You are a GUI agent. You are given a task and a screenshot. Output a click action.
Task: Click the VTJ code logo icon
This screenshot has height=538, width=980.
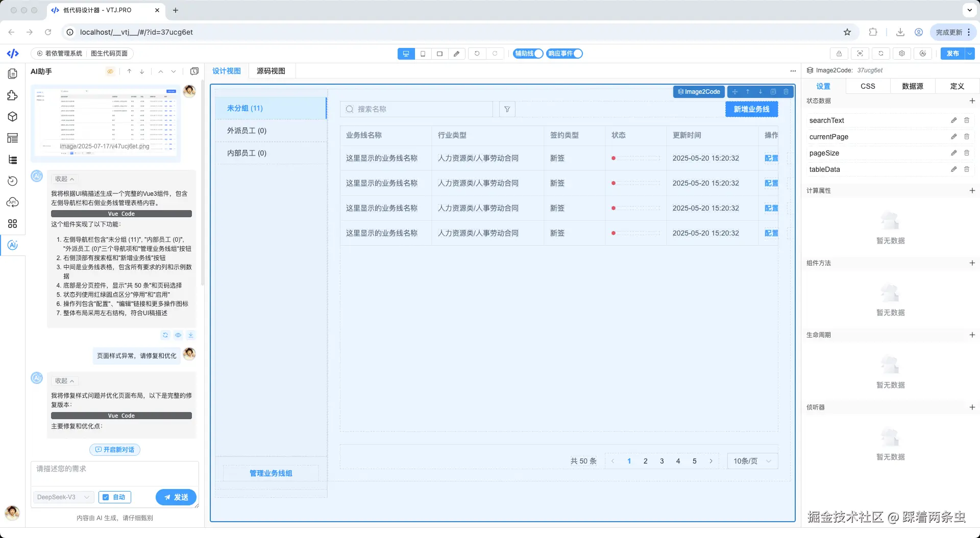13,54
